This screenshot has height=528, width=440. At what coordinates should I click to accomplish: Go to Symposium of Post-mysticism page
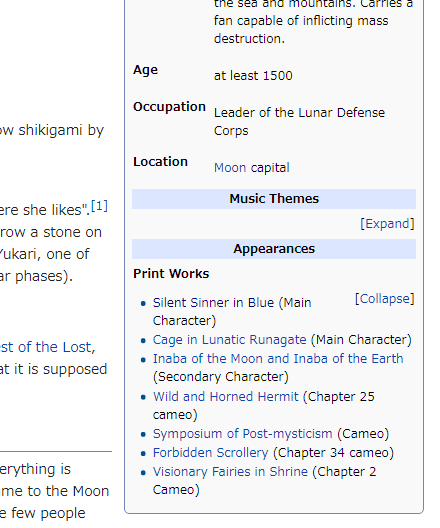(242, 434)
